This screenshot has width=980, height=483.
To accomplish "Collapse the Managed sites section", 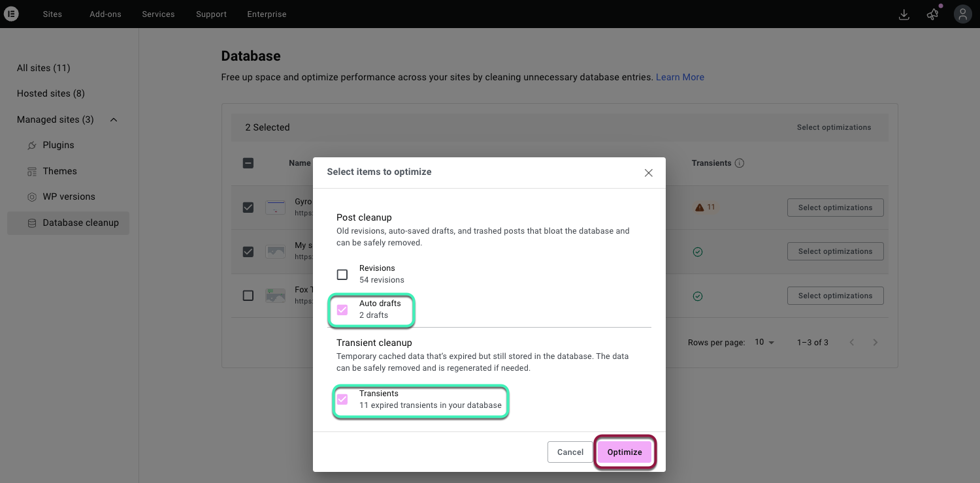I will 114,120.
